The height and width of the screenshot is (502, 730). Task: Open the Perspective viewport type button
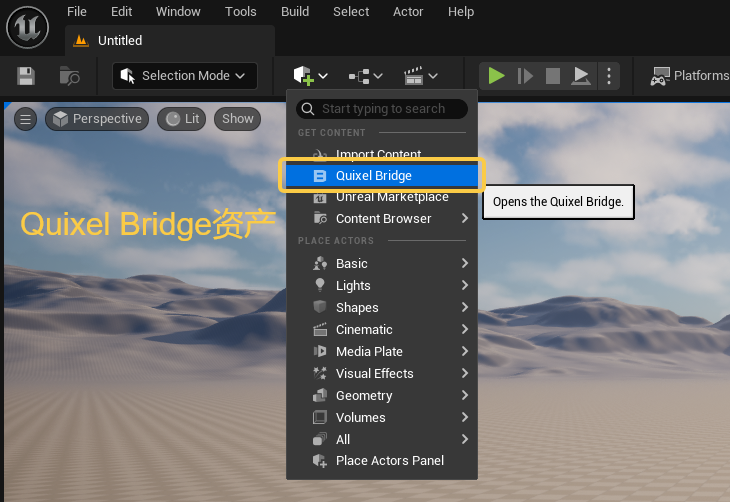coord(97,119)
